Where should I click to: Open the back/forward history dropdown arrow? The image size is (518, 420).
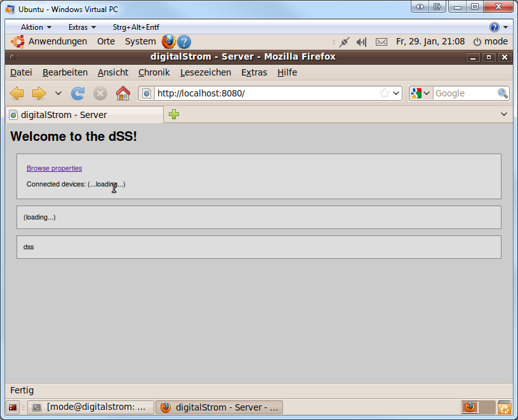tap(58, 93)
